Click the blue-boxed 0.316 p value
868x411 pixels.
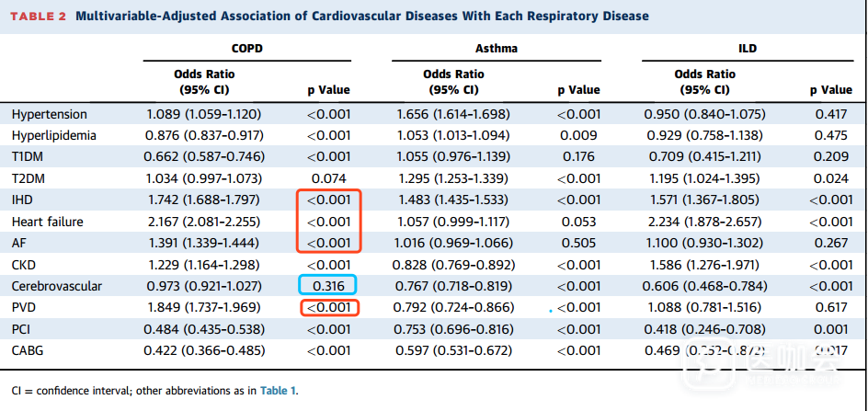328,286
